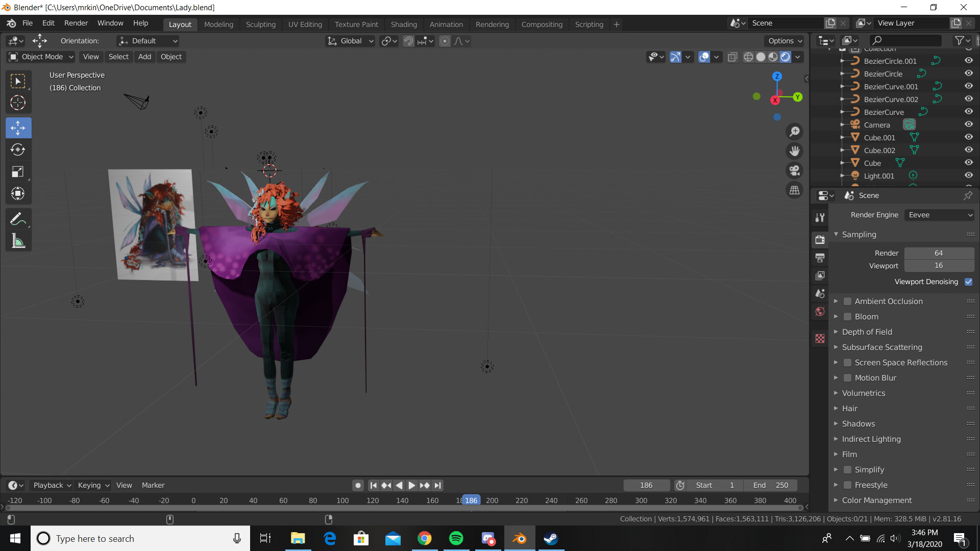Open the transform Orientation dropdown
The width and height of the screenshot is (980, 551).
coord(147,41)
